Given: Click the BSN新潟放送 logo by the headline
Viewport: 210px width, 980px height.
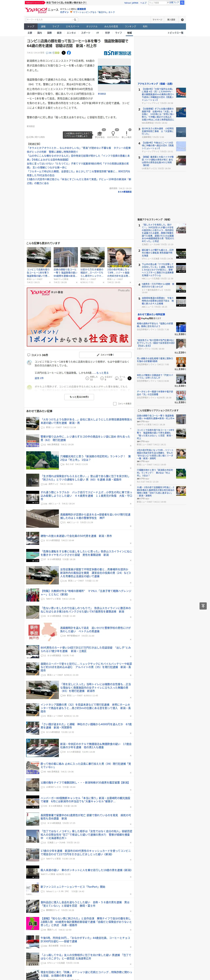Looking at the screenshot, I should click(118, 53).
